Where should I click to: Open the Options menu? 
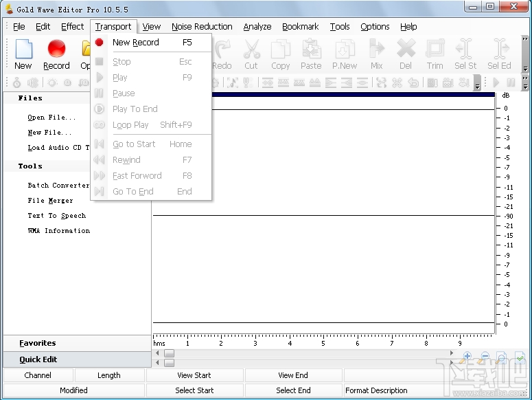point(375,27)
